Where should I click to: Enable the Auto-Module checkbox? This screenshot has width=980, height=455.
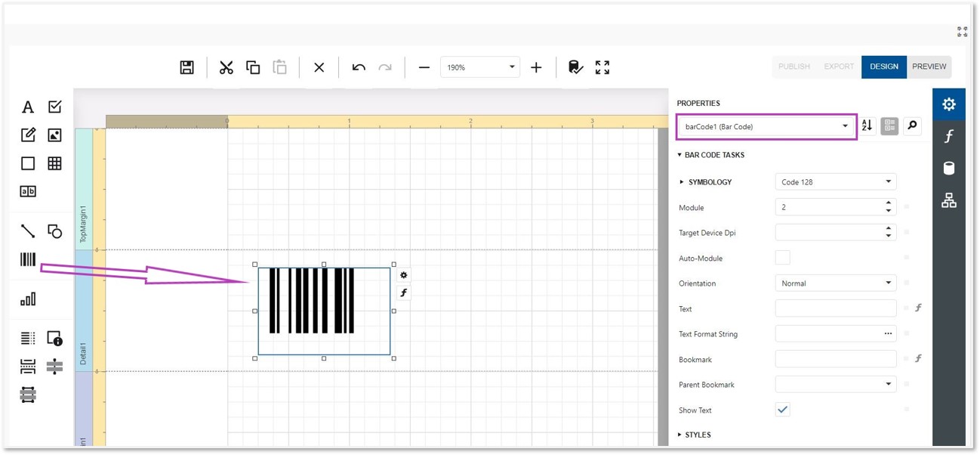783,258
